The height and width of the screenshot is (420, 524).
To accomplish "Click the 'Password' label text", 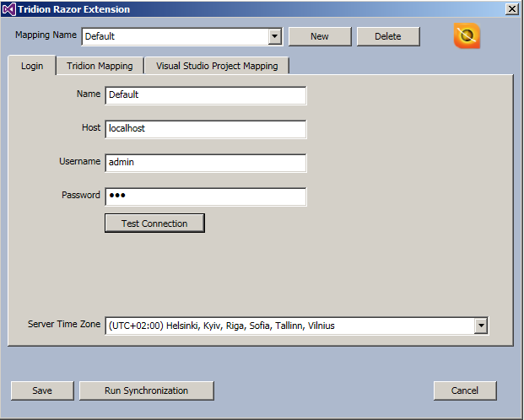I will 80,195.
